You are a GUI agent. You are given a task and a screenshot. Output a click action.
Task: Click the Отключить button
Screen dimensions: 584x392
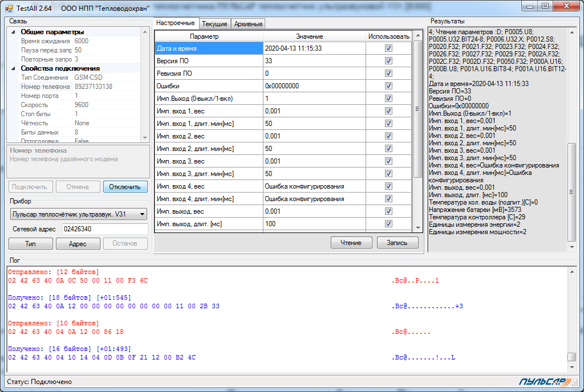125,187
